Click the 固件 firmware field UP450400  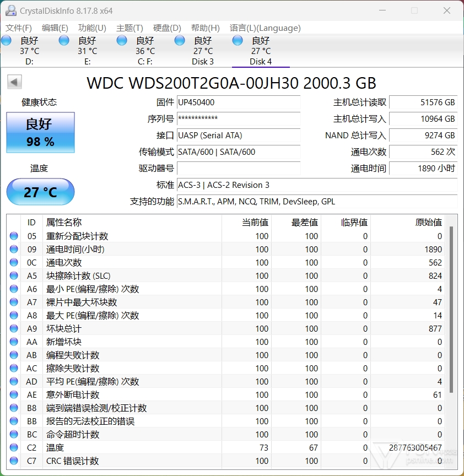point(239,102)
